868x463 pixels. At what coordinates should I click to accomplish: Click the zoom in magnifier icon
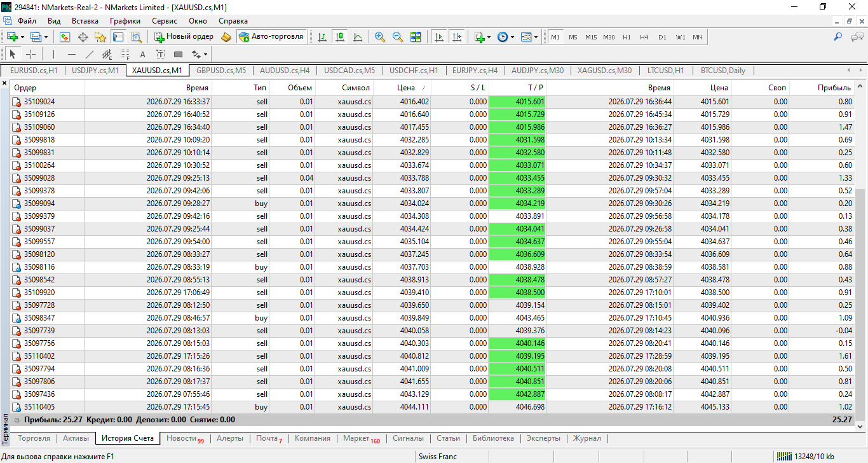coord(380,37)
